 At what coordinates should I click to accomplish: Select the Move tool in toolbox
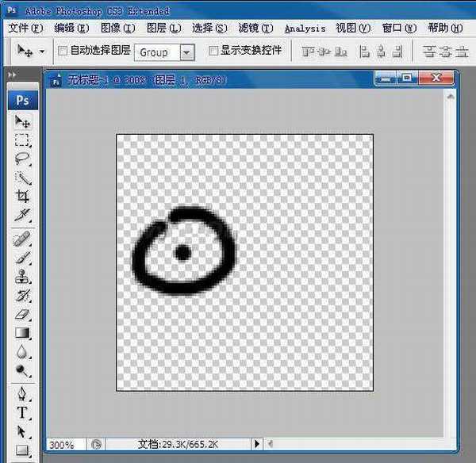point(23,122)
